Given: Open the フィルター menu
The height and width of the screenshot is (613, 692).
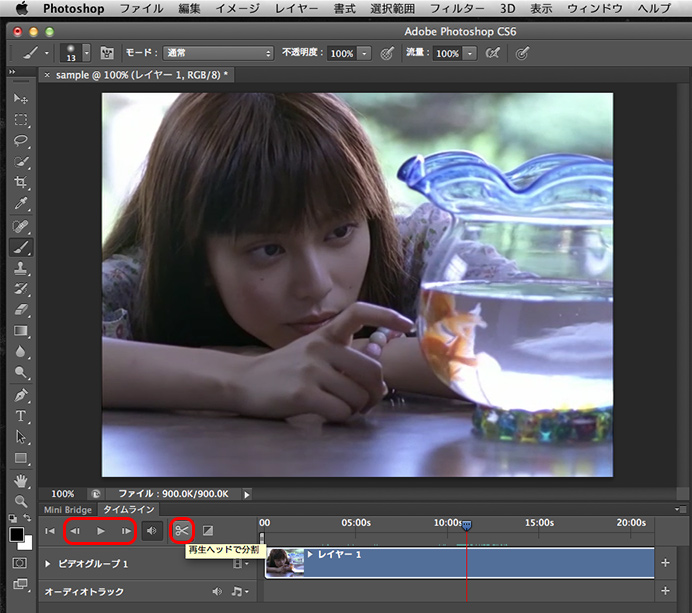Looking at the screenshot, I should point(456,8).
